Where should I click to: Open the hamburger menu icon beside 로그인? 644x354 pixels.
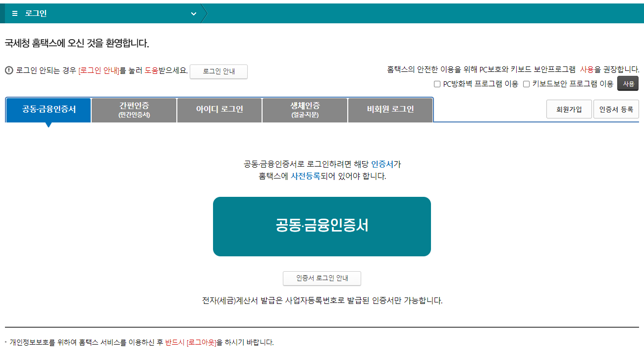click(15, 13)
